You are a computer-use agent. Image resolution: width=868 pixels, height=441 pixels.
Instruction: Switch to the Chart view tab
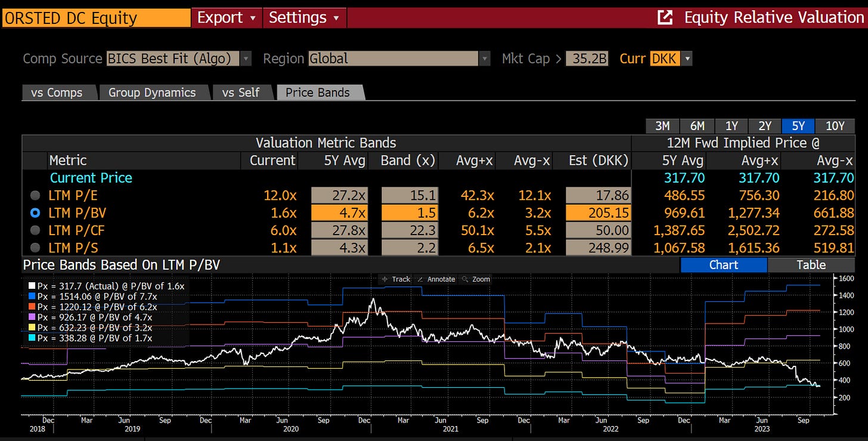coord(723,265)
